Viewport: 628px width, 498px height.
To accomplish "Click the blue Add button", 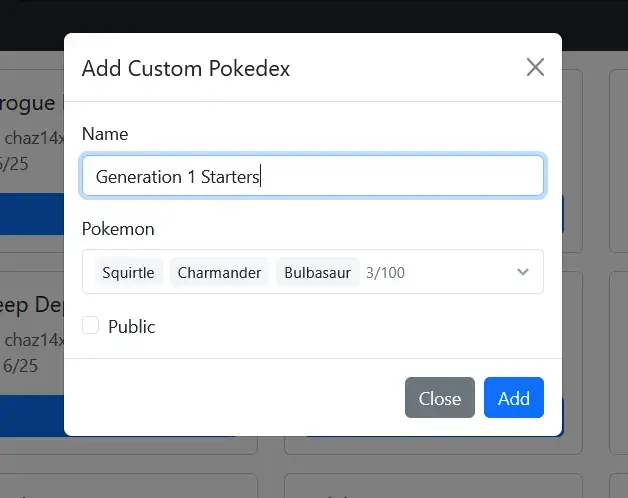I will 514,397.
